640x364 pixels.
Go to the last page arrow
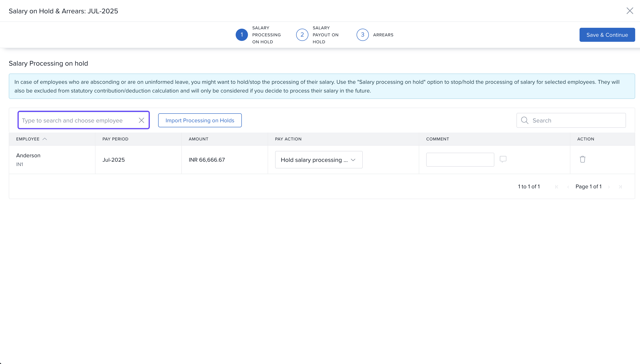click(x=620, y=187)
